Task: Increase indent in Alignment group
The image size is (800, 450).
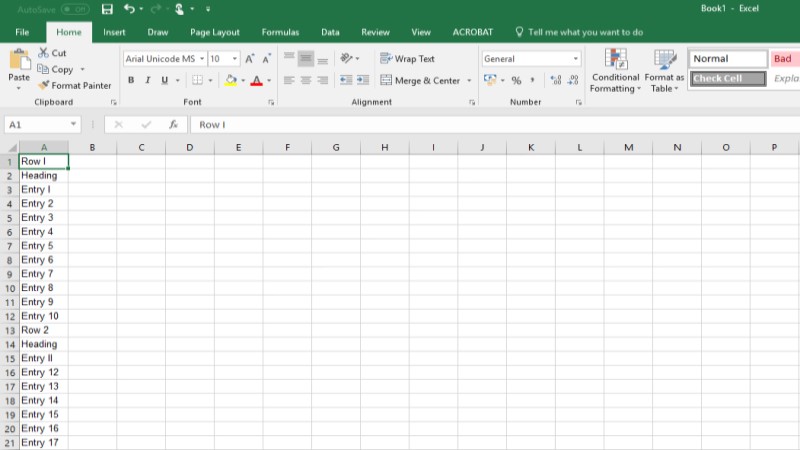Action: pos(363,80)
